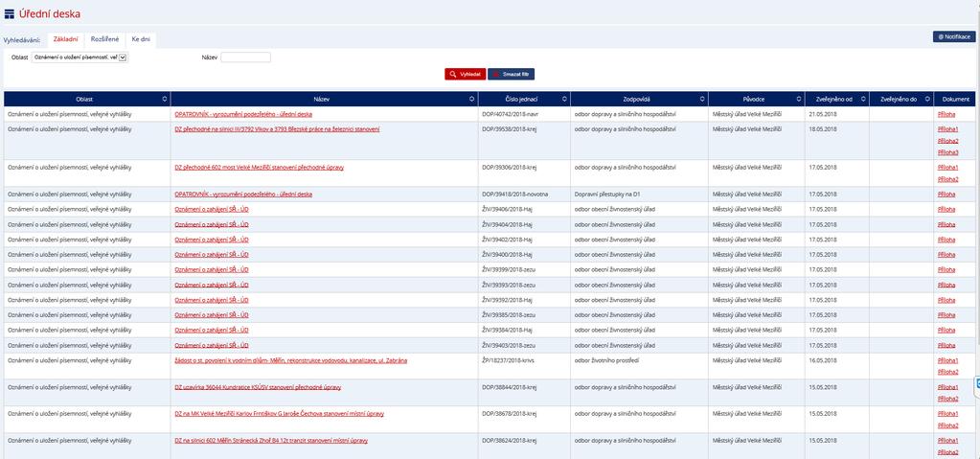Open the Oblast dropdown filter

click(x=80, y=57)
